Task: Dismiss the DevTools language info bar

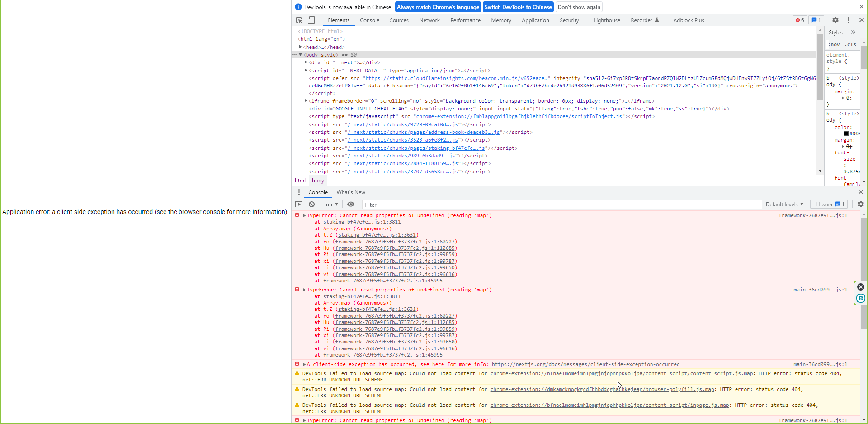Action: (x=861, y=7)
